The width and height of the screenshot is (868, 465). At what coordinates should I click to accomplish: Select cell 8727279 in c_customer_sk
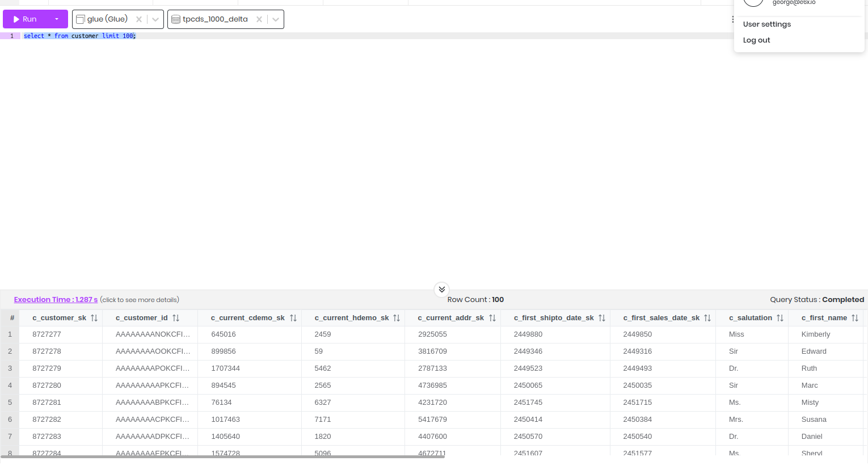(x=47, y=368)
